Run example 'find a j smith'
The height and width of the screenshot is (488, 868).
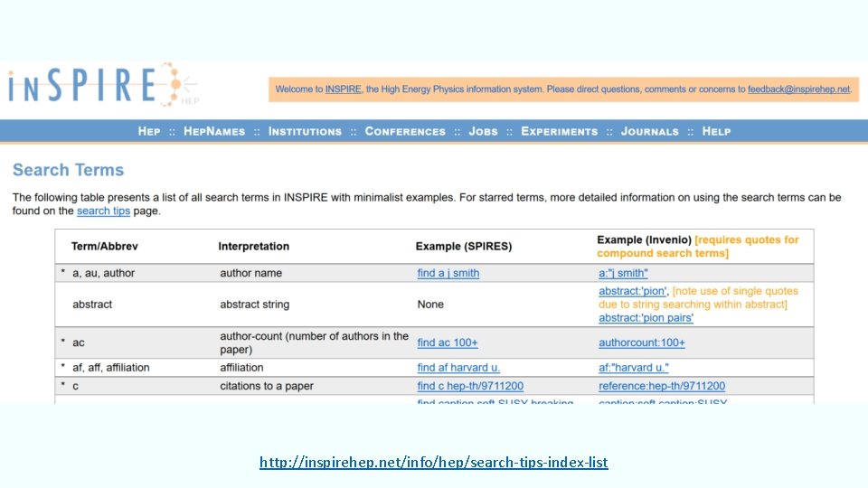448,273
